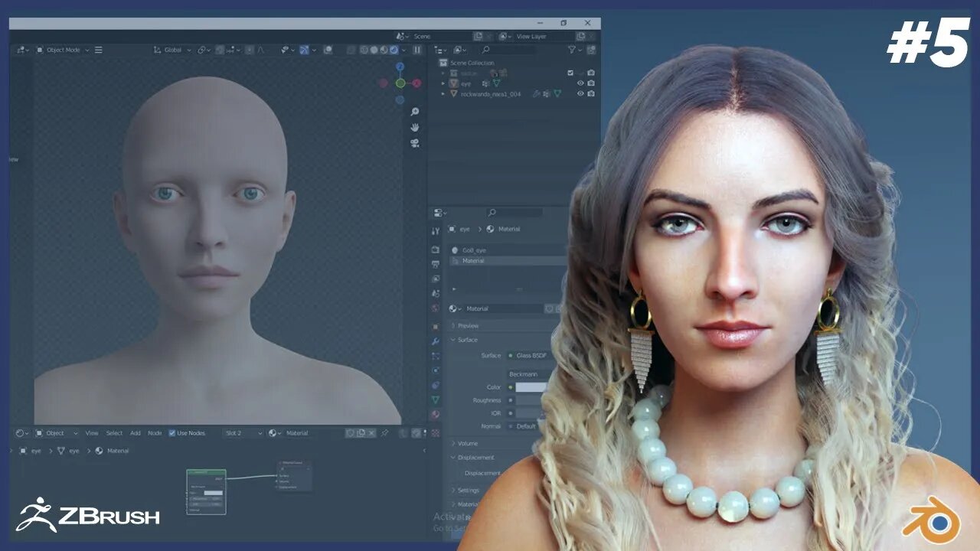
Task: Click the Color swatch in Surface panel
Action: tap(531, 387)
